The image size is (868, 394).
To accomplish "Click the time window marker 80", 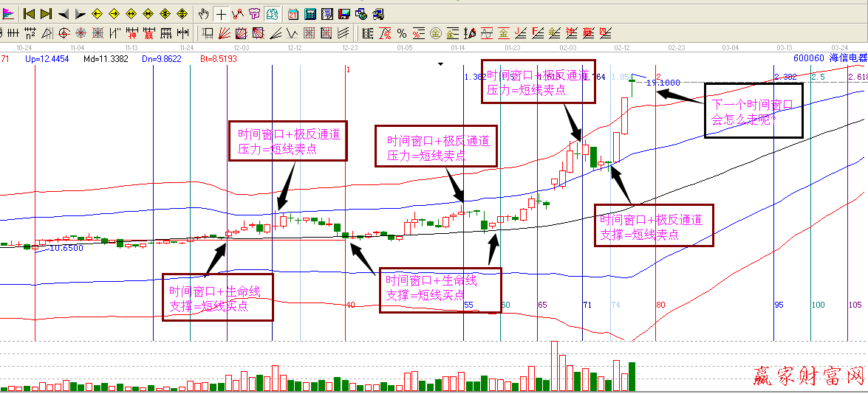I will [660, 305].
